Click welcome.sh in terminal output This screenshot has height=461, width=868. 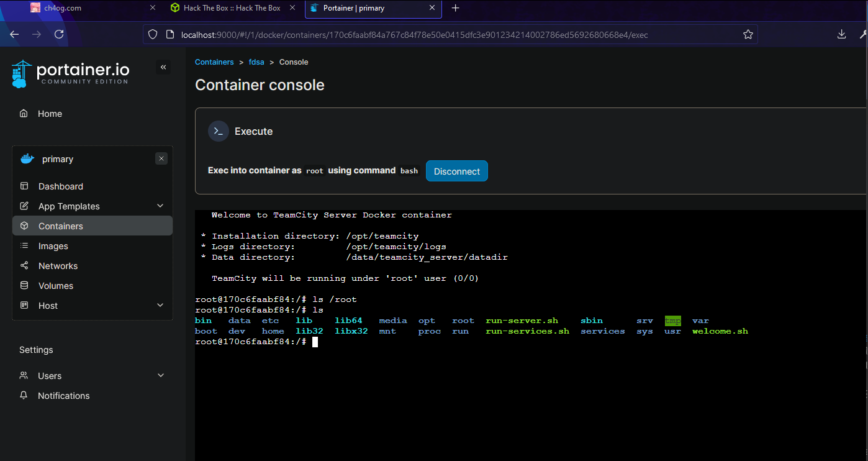tap(720, 331)
